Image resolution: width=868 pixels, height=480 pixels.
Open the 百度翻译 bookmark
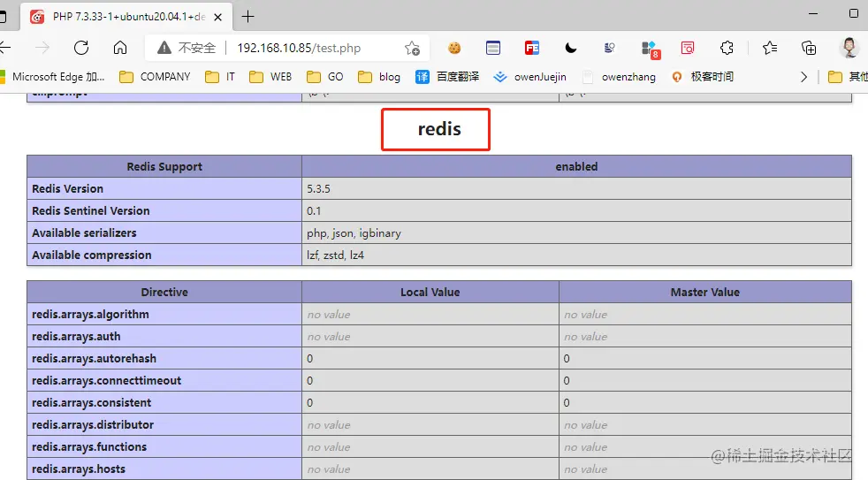(447, 77)
